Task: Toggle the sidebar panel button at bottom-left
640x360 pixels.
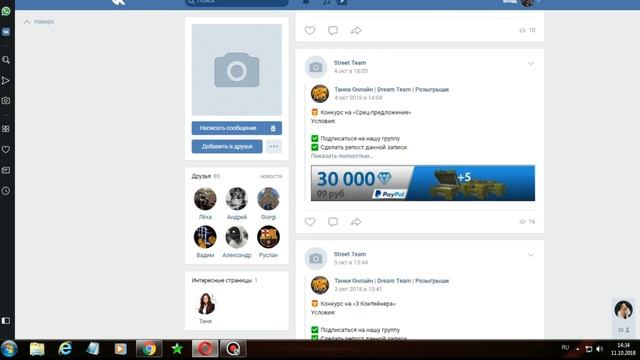Action: coord(6,321)
